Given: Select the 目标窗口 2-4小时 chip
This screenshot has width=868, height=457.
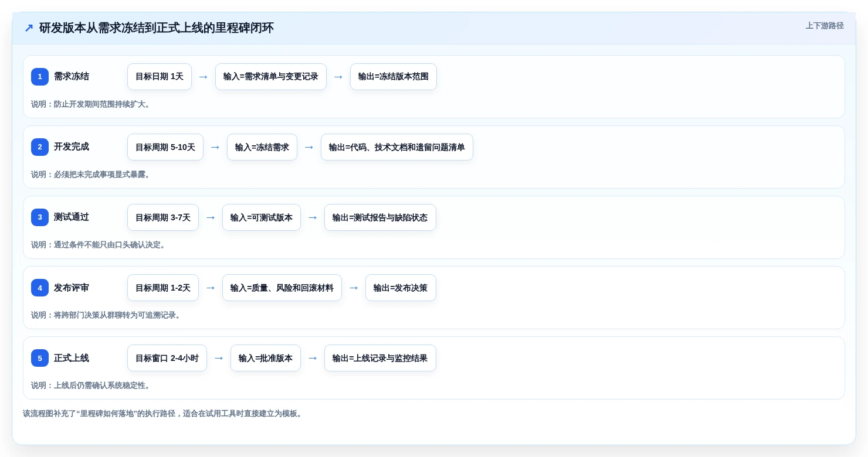Looking at the screenshot, I should coord(167,358).
